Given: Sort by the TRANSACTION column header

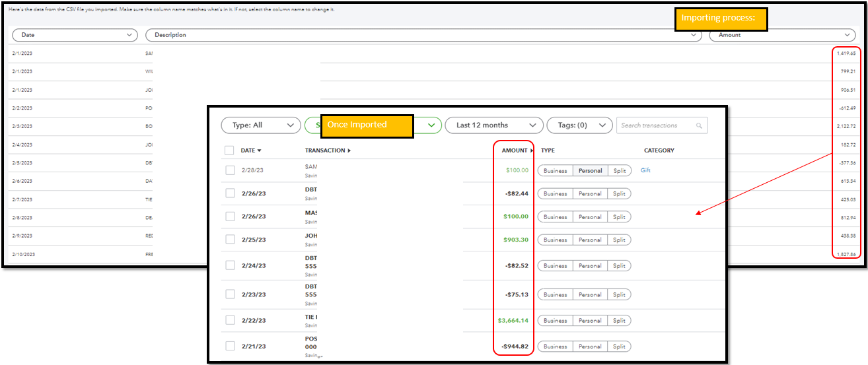Looking at the screenshot, I should [328, 150].
